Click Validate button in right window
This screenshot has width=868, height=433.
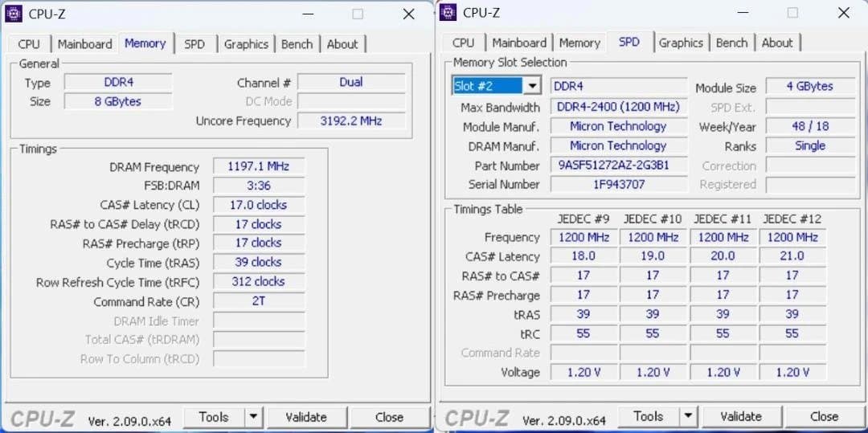[741, 416]
